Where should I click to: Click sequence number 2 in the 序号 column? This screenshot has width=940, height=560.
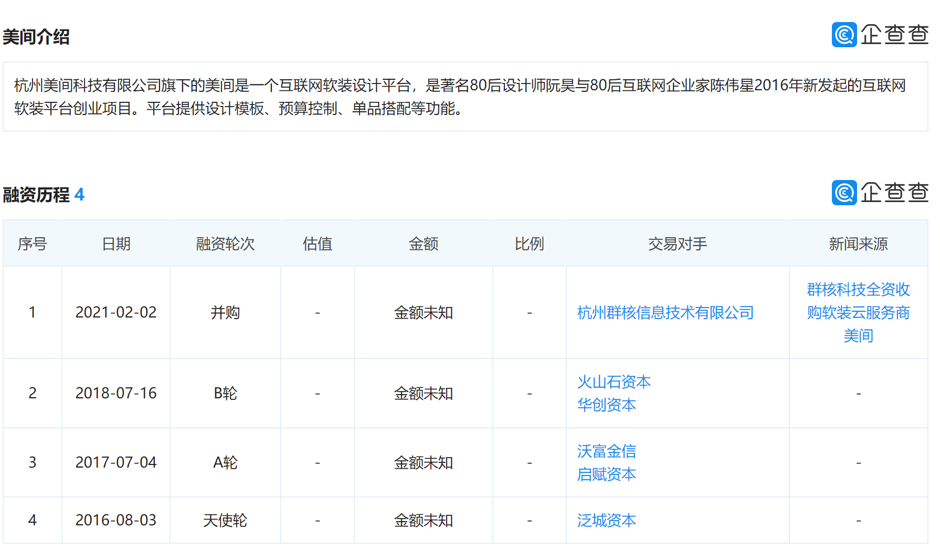(33, 394)
